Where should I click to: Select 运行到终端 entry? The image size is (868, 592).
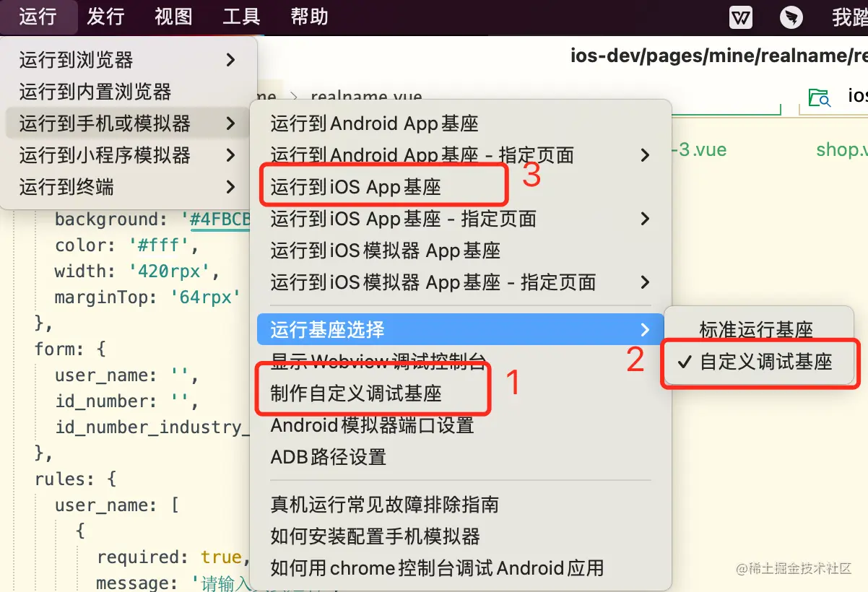129,187
